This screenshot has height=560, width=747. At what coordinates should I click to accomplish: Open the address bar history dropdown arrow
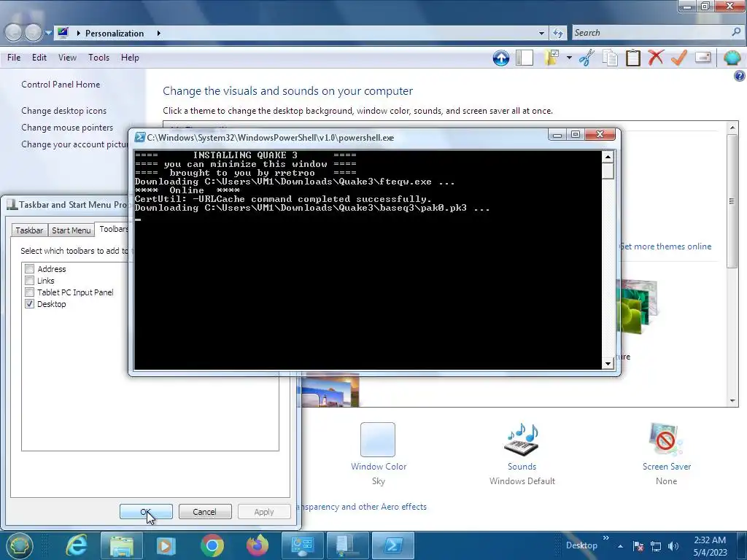click(x=541, y=34)
